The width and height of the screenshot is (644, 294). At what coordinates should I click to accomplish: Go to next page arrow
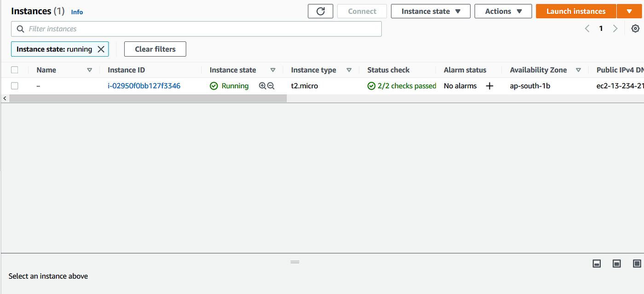615,29
